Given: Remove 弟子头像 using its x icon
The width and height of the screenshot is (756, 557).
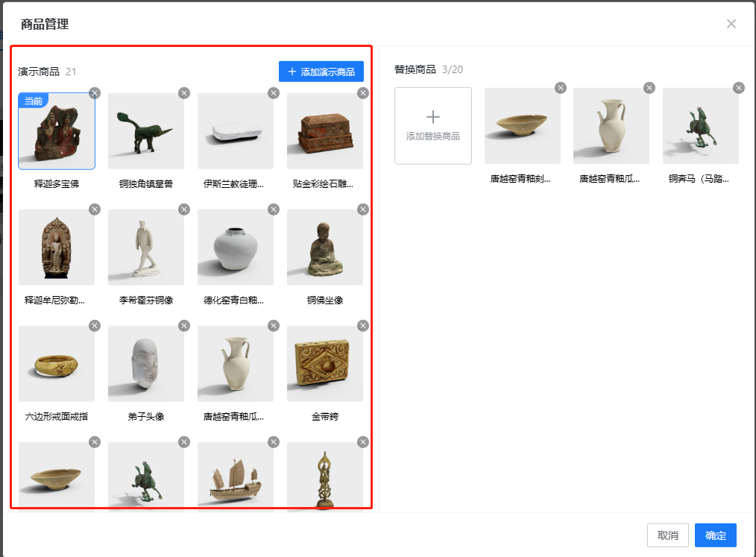Looking at the screenshot, I should 184,326.
